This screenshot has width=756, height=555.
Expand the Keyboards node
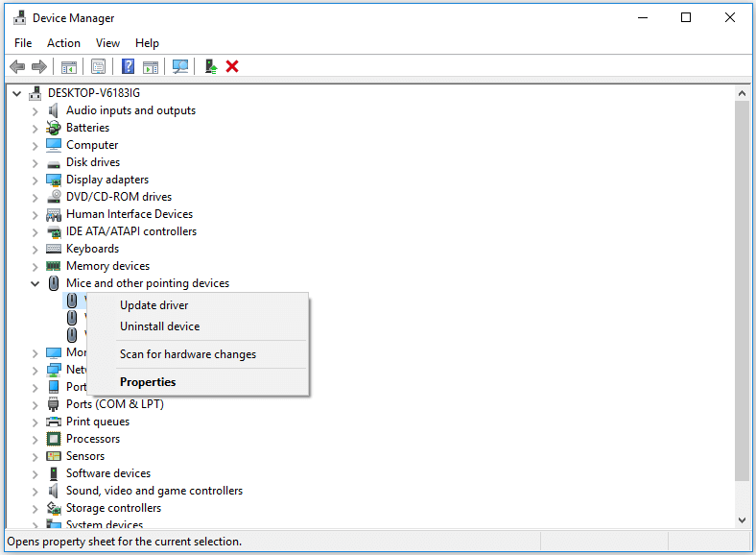[x=35, y=250]
